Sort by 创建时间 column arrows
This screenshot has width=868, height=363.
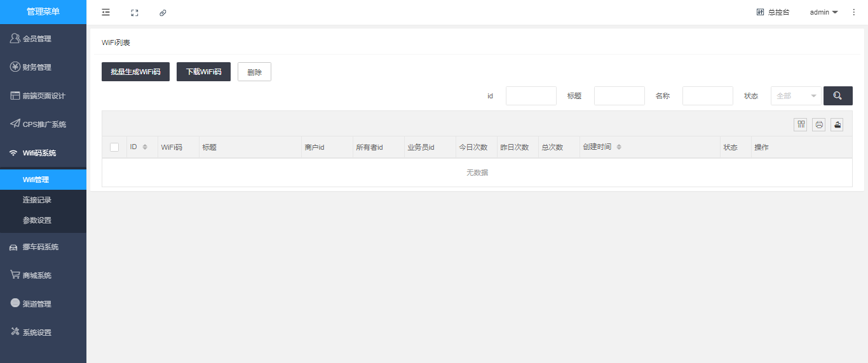coord(619,147)
